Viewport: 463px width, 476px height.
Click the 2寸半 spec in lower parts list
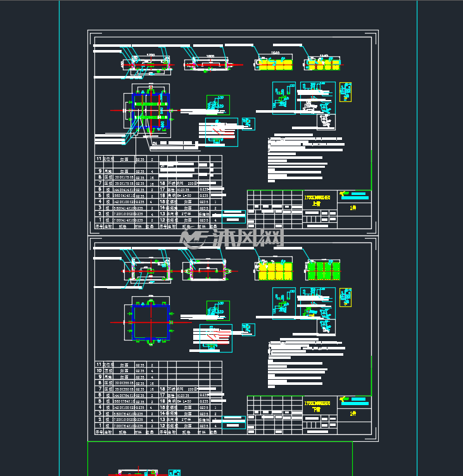click(x=186, y=420)
